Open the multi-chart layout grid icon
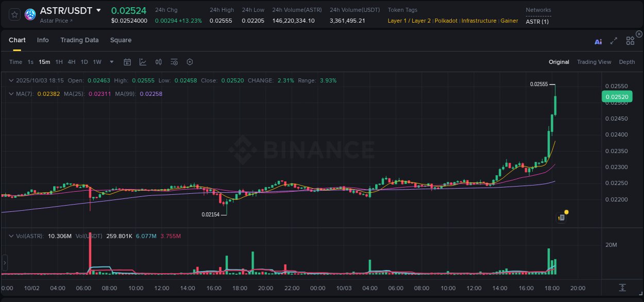Viewport: 644px width, 302px height. click(630, 41)
